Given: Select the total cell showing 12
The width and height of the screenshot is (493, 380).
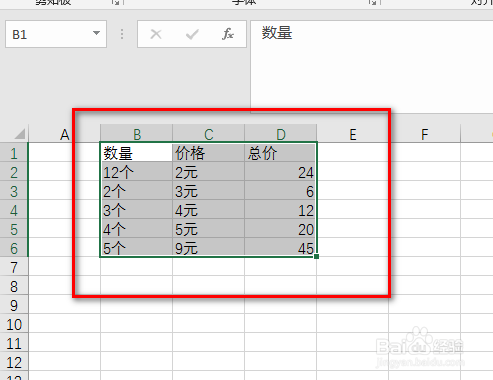Looking at the screenshot, I should tap(281, 210).
